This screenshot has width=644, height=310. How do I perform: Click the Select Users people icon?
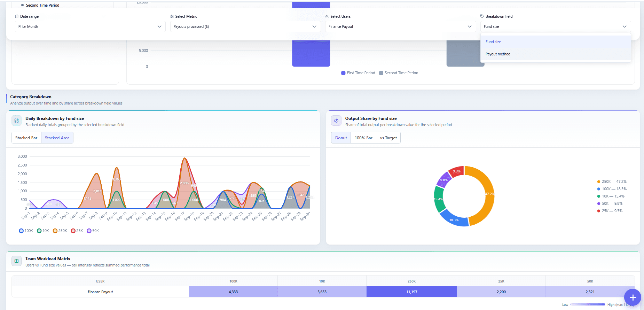[x=327, y=16]
